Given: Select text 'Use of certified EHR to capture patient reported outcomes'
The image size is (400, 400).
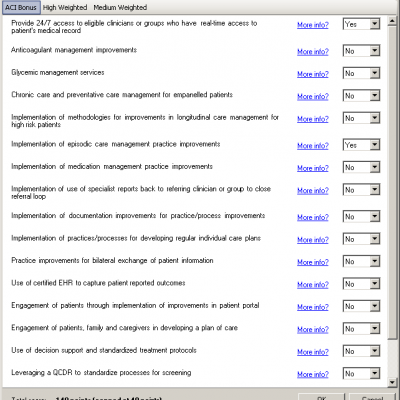Looking at the screenshot, I should [98, 283].
